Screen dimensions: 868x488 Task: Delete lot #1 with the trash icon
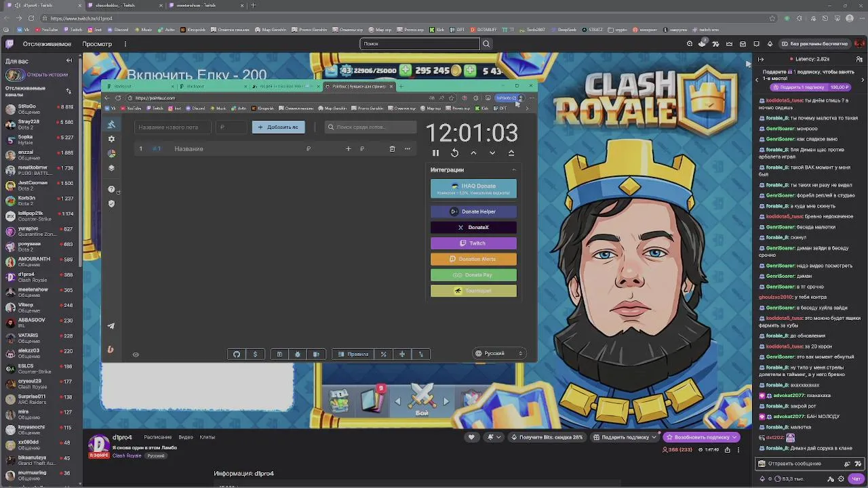point(392,149)
